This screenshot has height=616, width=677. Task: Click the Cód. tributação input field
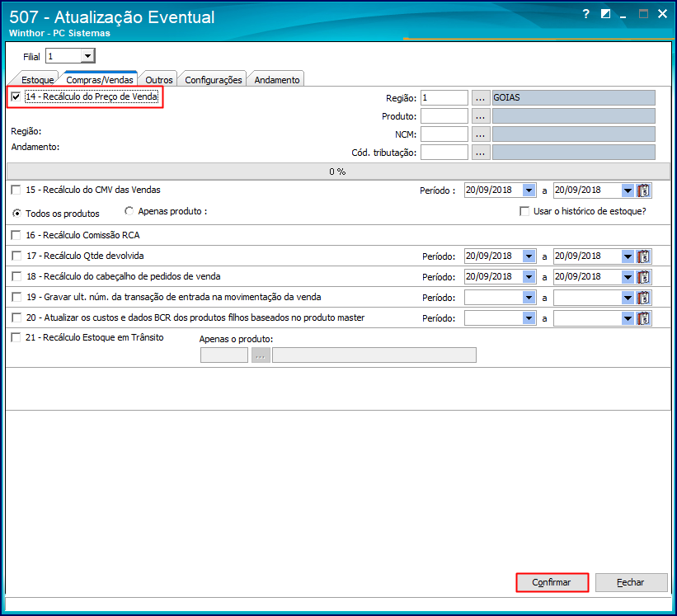coord(444,153)
